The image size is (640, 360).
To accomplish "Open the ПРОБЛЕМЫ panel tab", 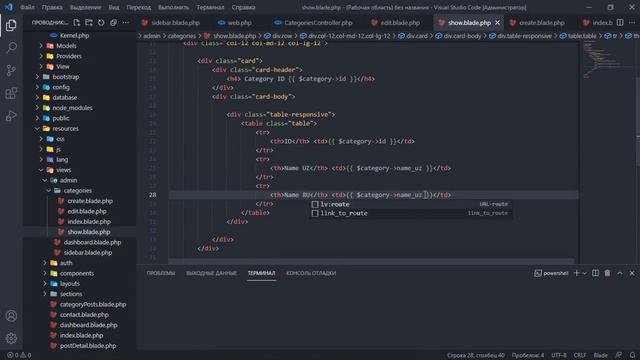I will (161, 273).
